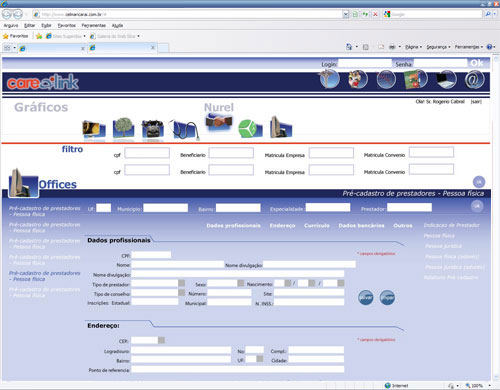Click the Logradouro input field
Image resolution: width=500 pixels, height=390 pixels.
click(181, 350)
